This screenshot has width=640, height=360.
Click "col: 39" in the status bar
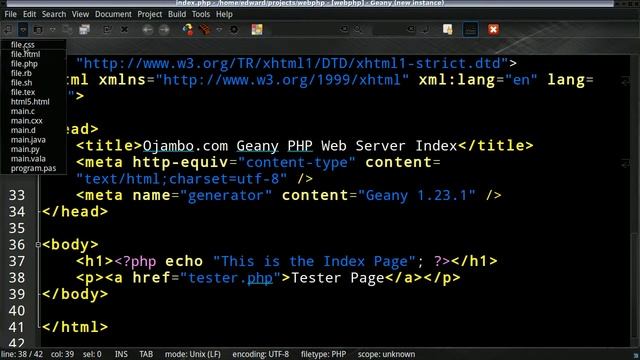(x=62, y=354)
